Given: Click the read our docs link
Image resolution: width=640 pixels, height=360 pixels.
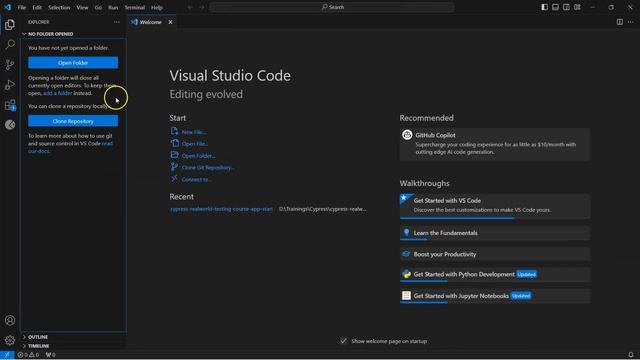Looking at the screenshot, I should coord(70,147).
